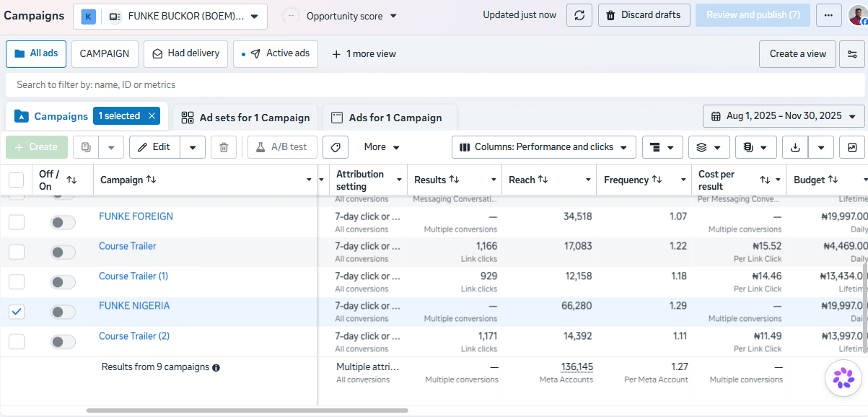Toggle the Course Trailer (2) campaign switch
Screen dimensions: 868x417
point(63,342)
